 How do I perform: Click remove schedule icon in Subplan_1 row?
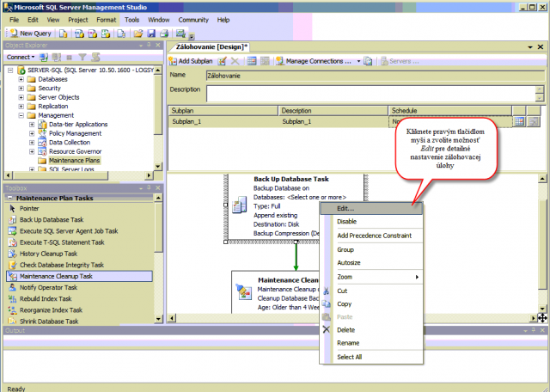[534, 122]
